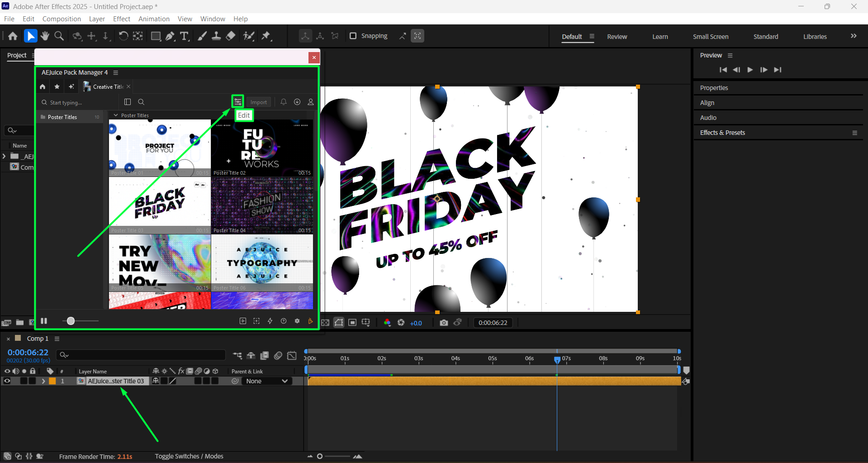The height and width of the screenshot is (463, 868).
Task: Expand layer 1 properties triangle
Action: [43, 381]
